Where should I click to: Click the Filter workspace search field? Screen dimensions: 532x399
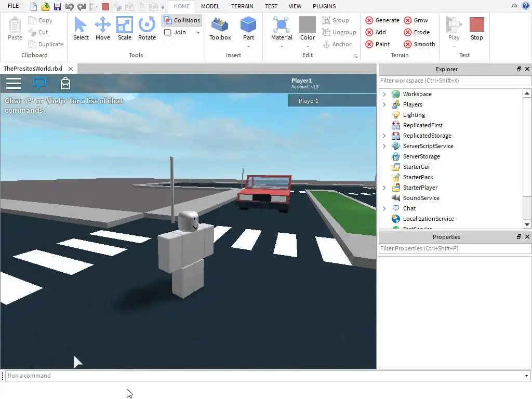(x=455, y=81)
